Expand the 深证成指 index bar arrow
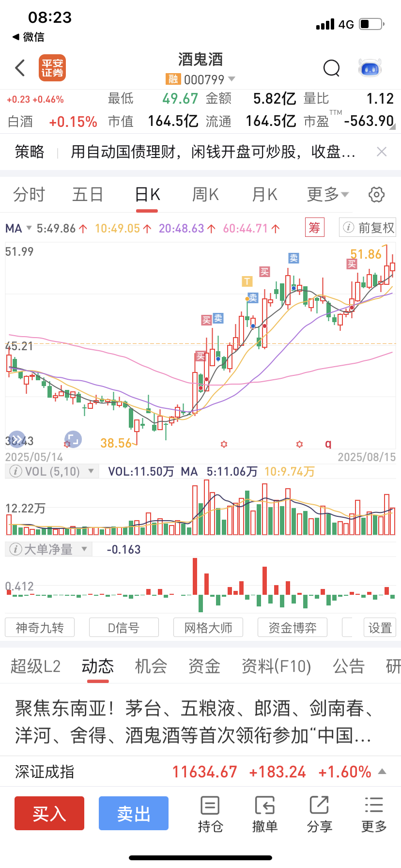This screenshot has width=401, height=868. (x=382, y=771)
